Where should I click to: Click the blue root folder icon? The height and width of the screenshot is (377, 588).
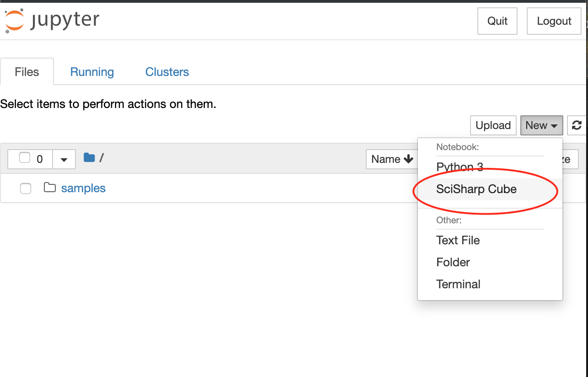[89, 158]
